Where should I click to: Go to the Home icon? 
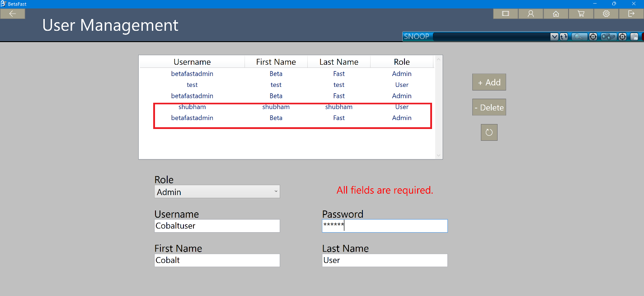[556, 14]
